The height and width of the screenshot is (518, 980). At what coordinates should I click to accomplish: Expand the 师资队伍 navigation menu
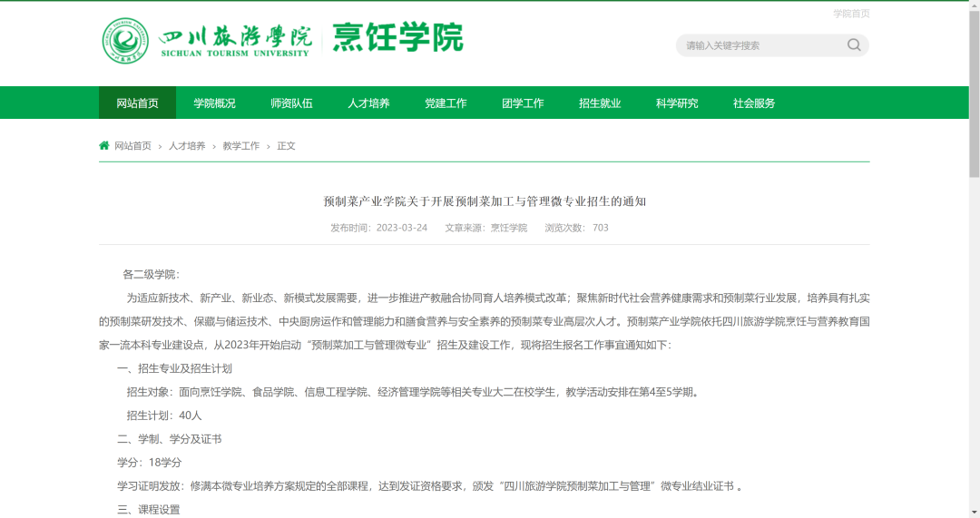(x=291, y=103)
